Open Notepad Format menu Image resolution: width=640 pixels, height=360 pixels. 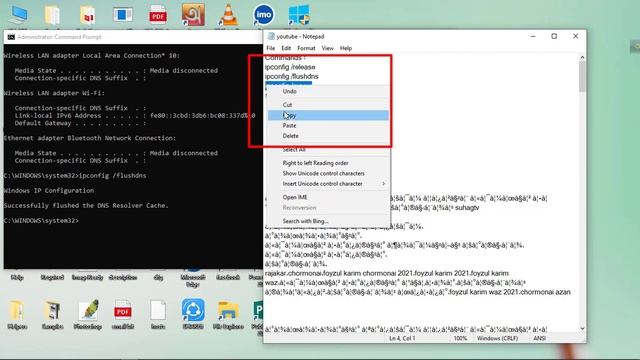tap(306, 48)
